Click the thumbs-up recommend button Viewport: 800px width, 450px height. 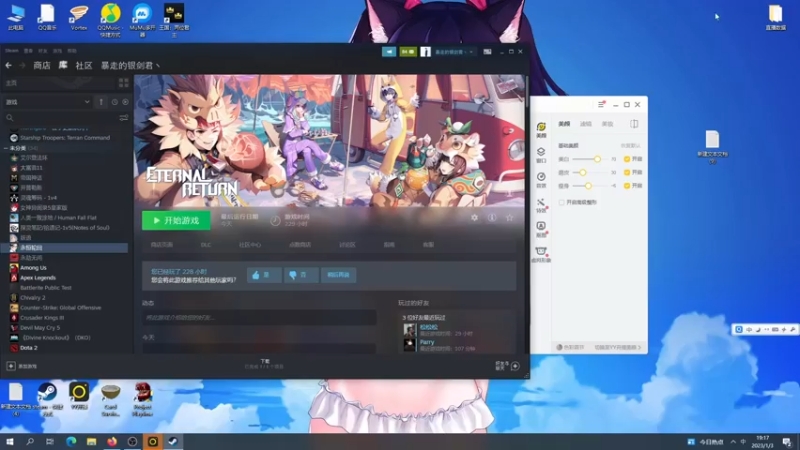coord(264,275)
